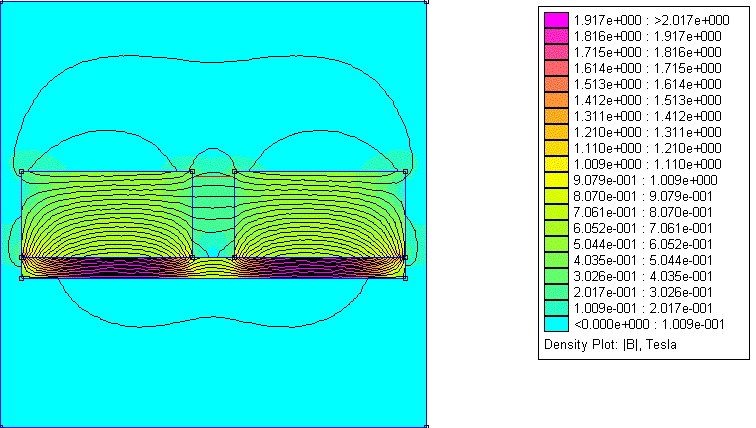Click the legend text '3.026e-001 : 4.035e-001'
756x428 pixels.
[643, 276]
